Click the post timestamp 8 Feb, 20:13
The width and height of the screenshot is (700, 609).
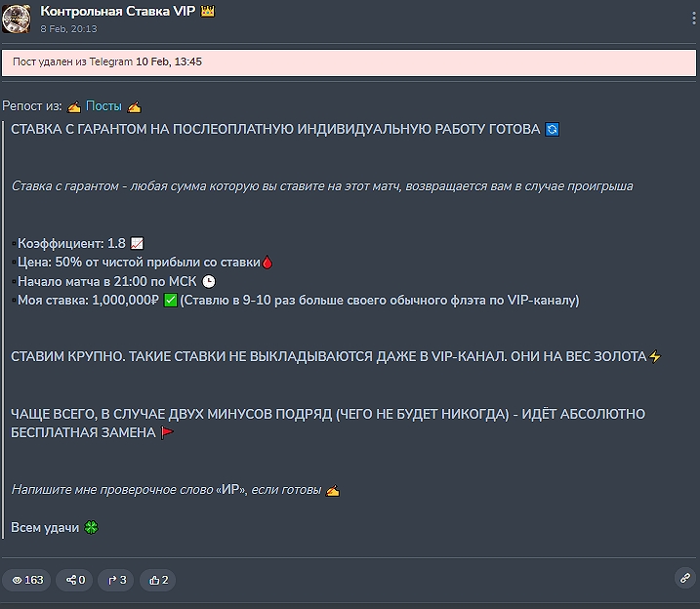(x=68, y=28)
